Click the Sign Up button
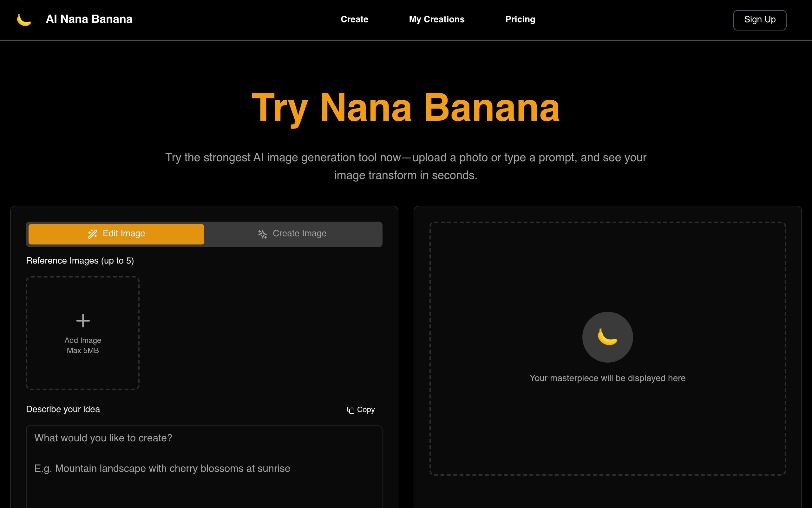The width and height of the screenshot is (812, 508). [x=760, y=20]
